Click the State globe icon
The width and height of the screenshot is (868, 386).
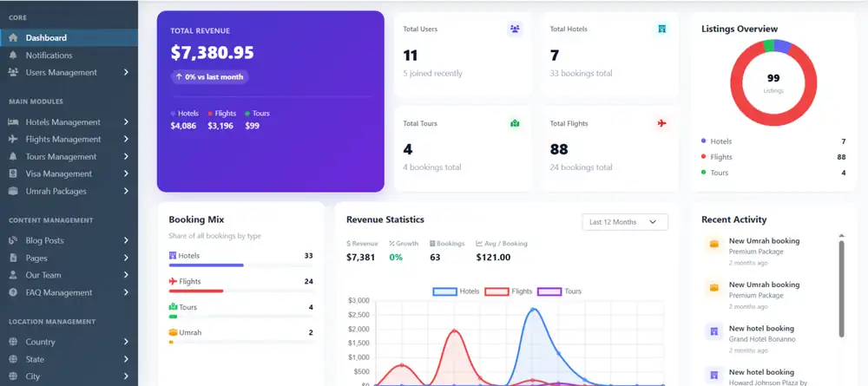click(13, 359)
